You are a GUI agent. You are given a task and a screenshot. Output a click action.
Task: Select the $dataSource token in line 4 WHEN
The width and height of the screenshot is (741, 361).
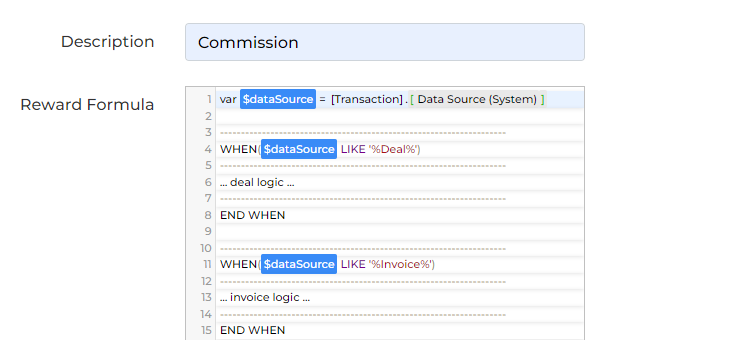pos(299,149)
